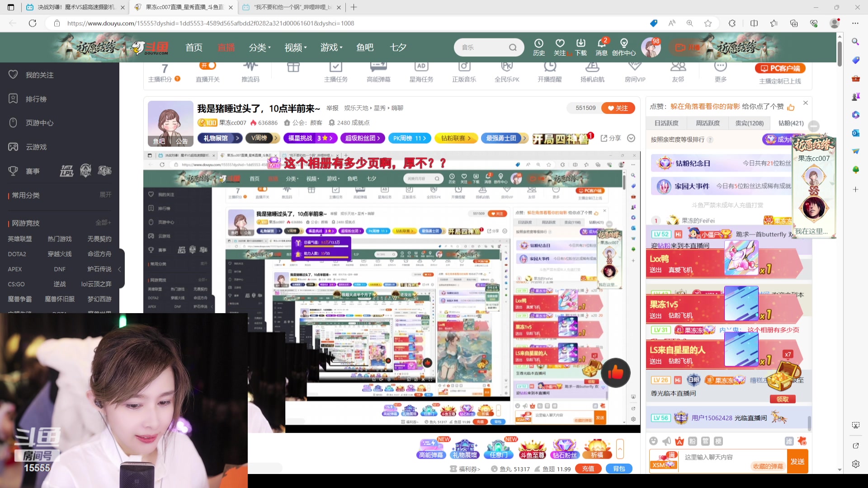Open 房间VIP diamond icon
868x488 pixels.
(635, 72)
